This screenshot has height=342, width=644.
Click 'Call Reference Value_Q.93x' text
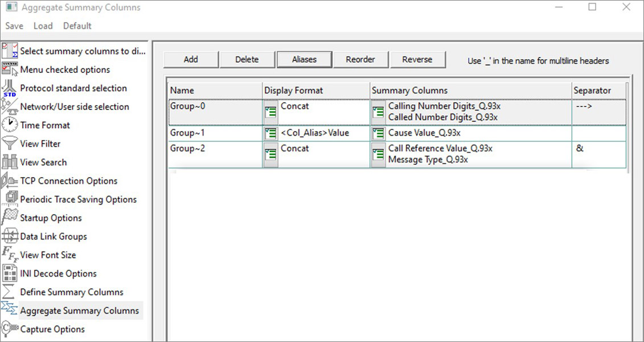point(440,148)
